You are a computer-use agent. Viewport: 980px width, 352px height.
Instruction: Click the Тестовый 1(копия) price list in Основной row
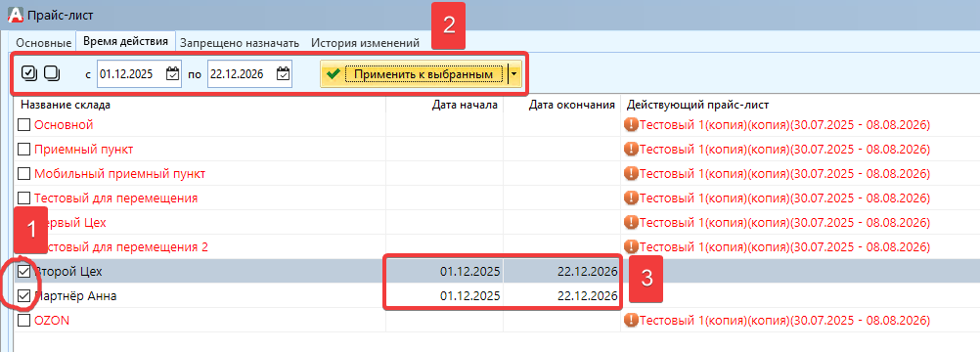(x=785, y=125)
